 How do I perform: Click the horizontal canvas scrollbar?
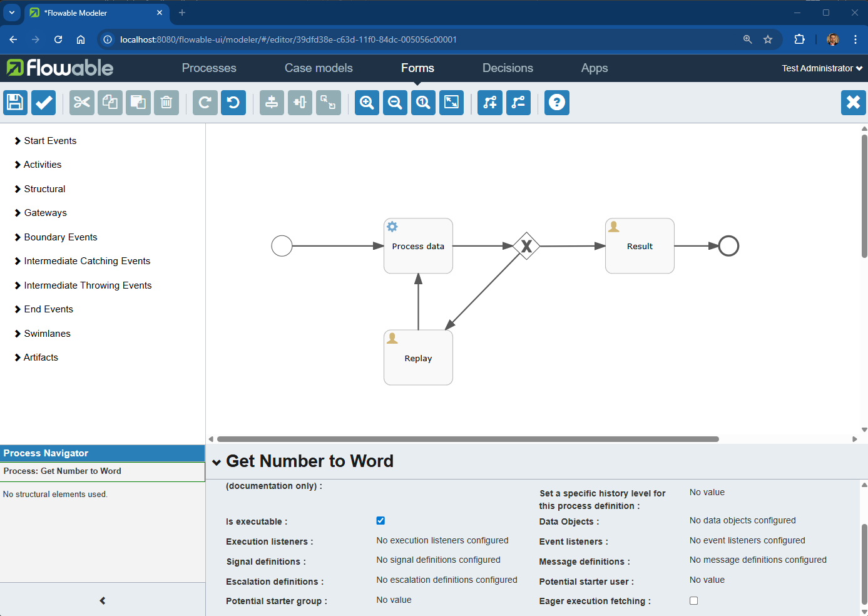(467, 439)
